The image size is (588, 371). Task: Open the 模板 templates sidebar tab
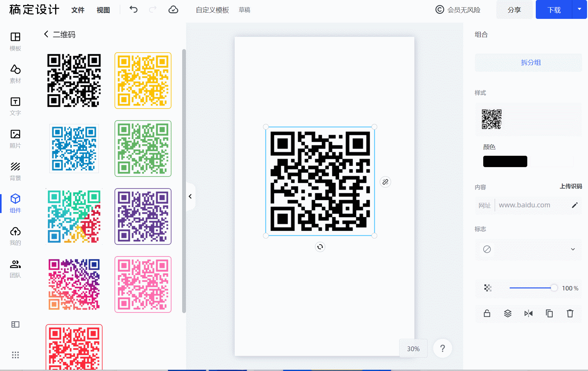15,42
